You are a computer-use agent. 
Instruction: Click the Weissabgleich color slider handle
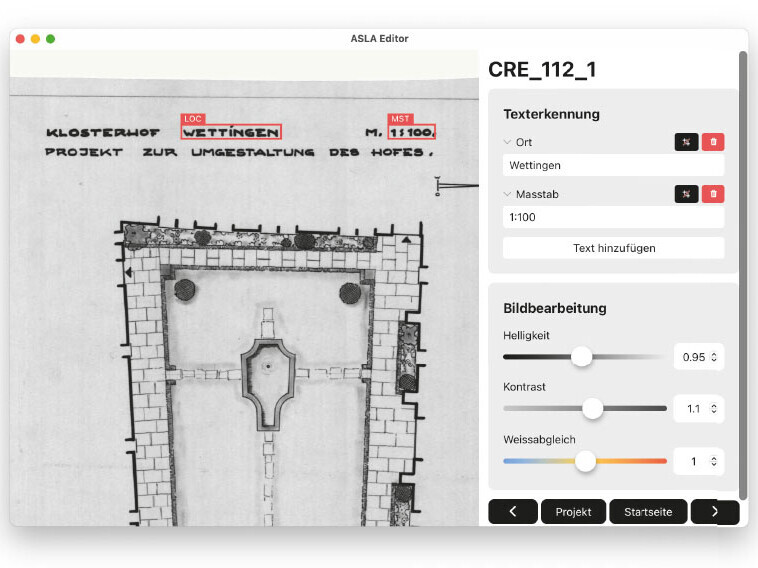(586, 461)
